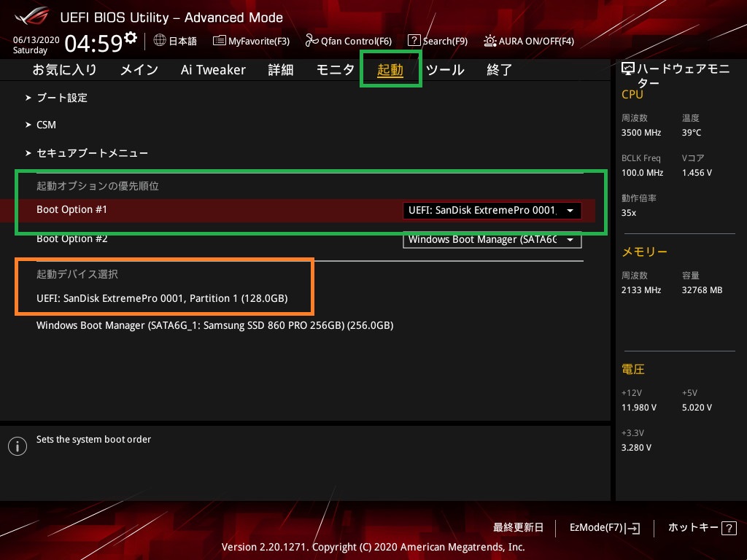The width and height of the screenshot is (747, 560).
Task: Click the 起動オプションの優先順位 heading
Action: pos(98,186)
